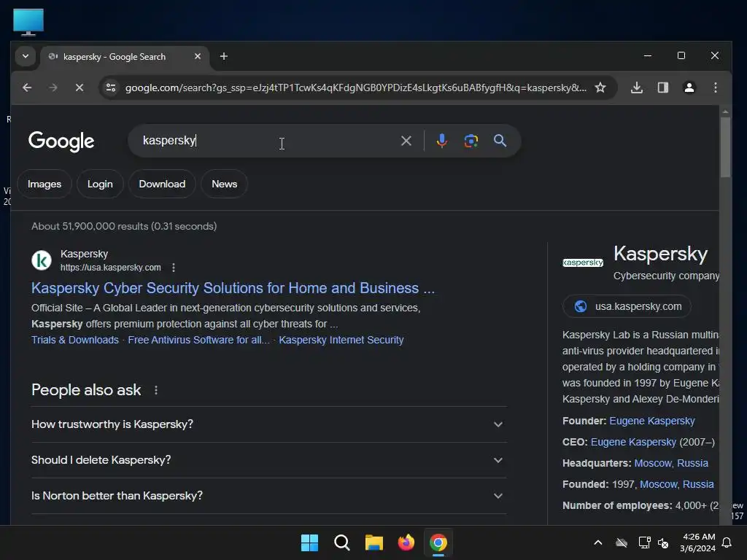Click the address bar URL
Image resolution: width=747 pixels, height=560 pixels.
(x=355, y=87)
